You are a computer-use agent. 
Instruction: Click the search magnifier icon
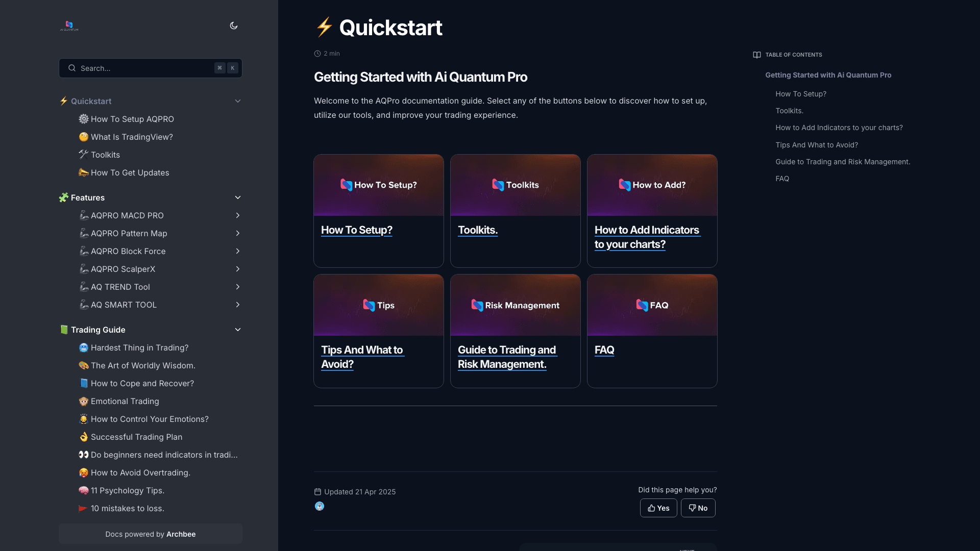point(72,68)
